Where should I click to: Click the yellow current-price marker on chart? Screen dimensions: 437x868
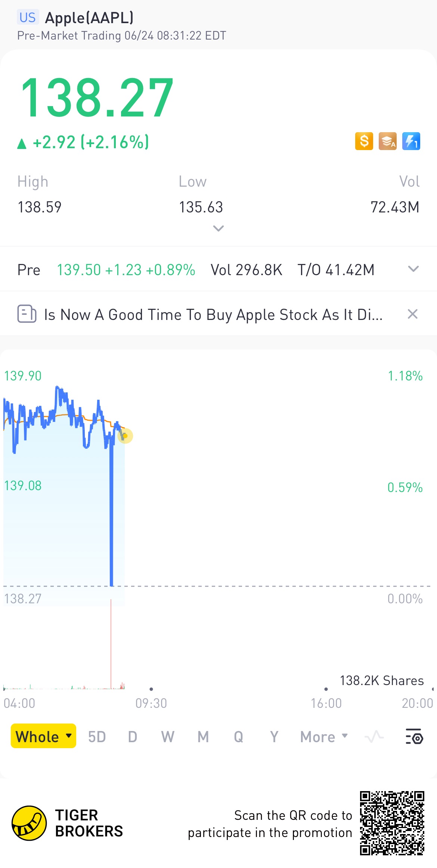[125, 436]
